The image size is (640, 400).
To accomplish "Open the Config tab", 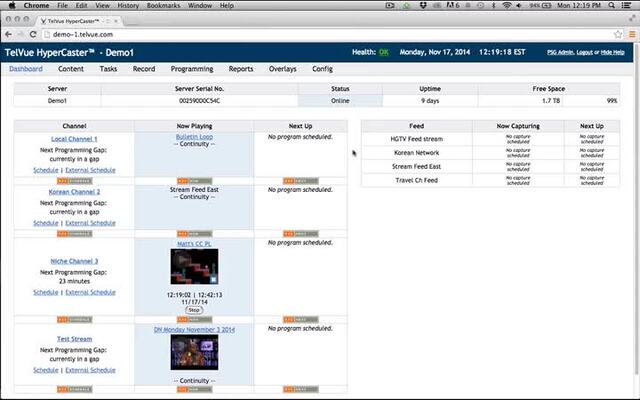I will tap(322, 69).
